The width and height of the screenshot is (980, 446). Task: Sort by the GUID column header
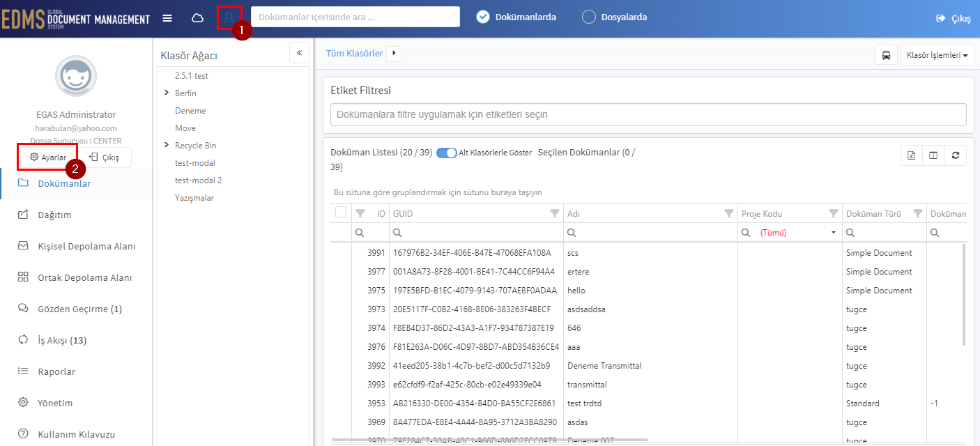(x=403, y=213)
